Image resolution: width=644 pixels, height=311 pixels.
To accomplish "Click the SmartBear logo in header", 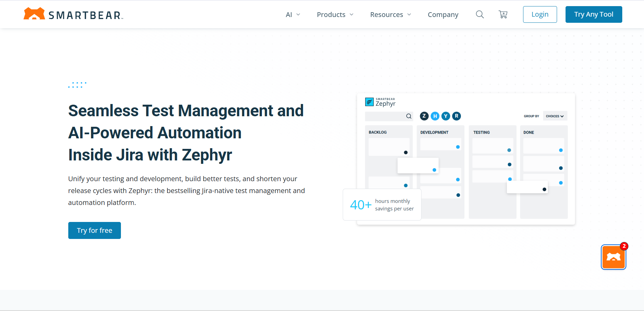I will pyautogui.click(x=73, y=14).
